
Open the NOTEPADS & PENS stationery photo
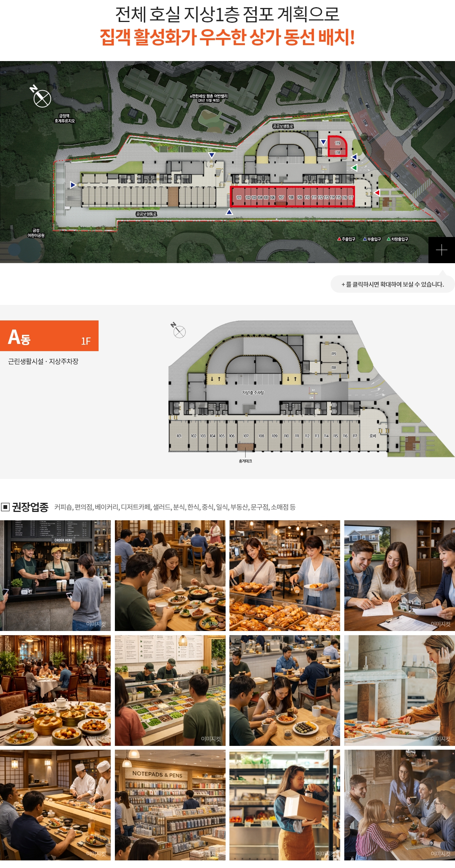(170, 805)
